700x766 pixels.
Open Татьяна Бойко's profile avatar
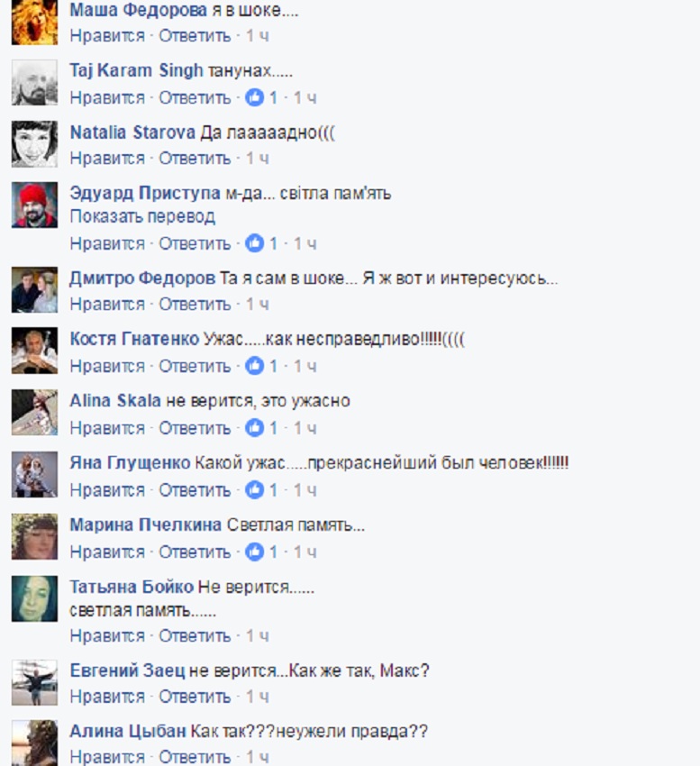(x=34, y=598)
